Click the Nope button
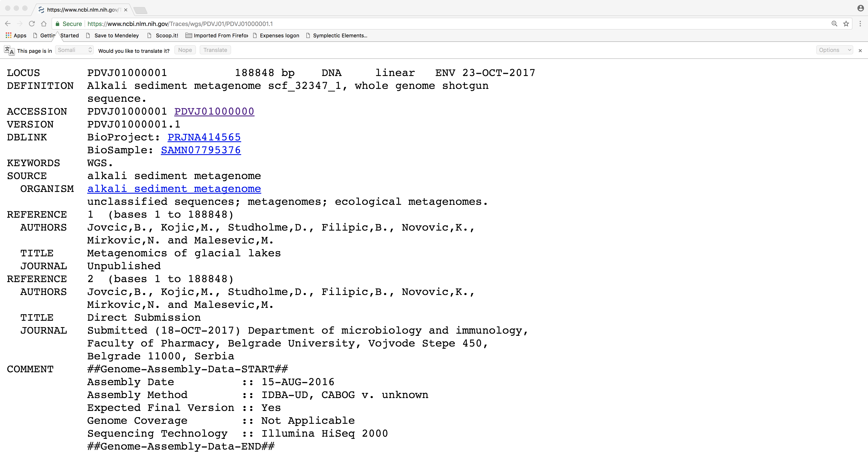This screenshot has width=868, height=453. point(185,50)
